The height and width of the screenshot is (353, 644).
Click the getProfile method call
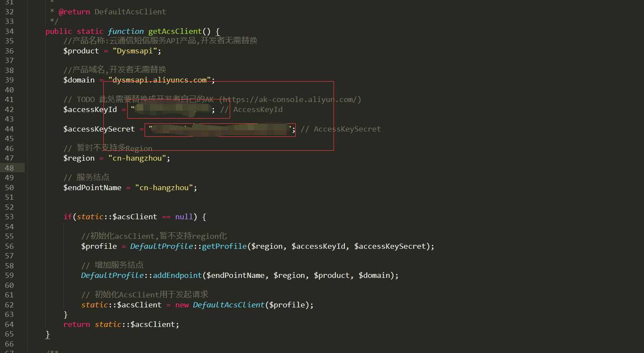pyautogui.click(x=225, y=246)
